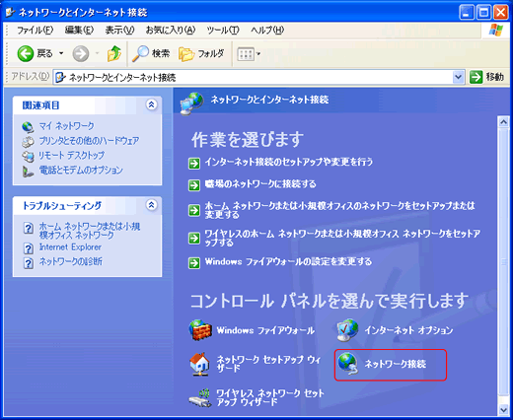Image resolution: width=513 pixels, height=420 pixels.
Task: Click the address bar field
Action: 258,77
